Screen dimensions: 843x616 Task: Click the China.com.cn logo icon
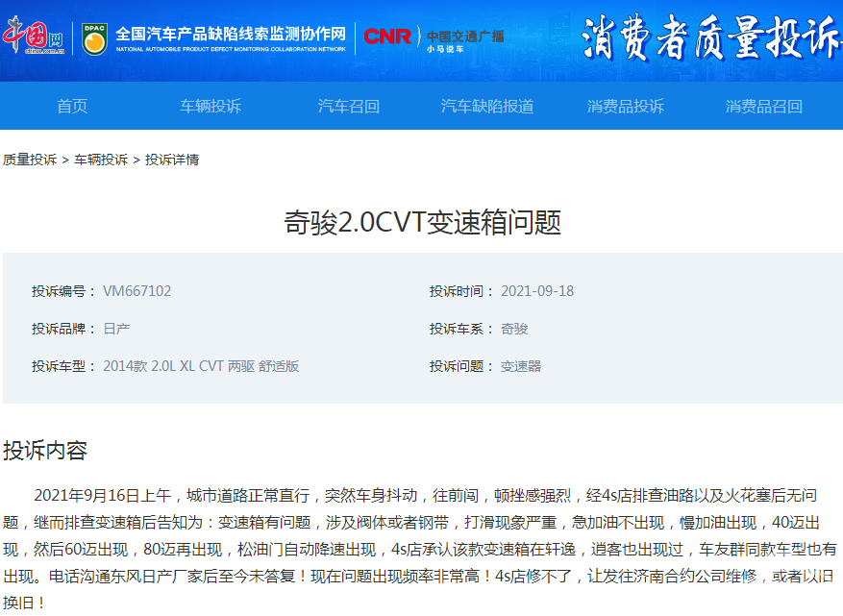coord(34,36)
